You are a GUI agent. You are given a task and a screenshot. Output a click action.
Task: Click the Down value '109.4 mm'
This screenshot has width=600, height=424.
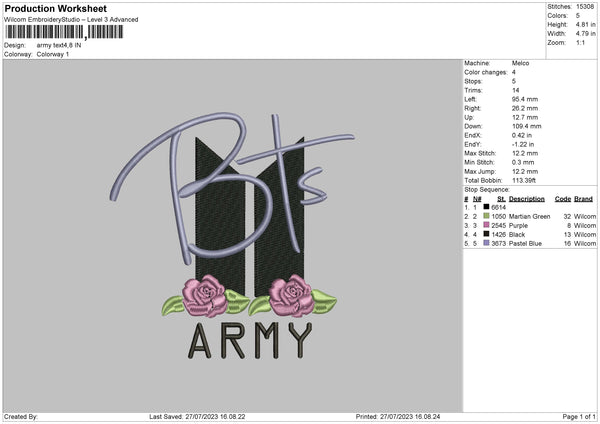(527, 126)
